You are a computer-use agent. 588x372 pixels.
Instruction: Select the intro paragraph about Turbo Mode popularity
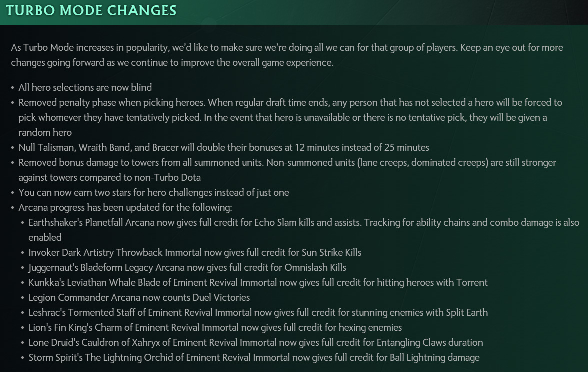pos(287,55)
